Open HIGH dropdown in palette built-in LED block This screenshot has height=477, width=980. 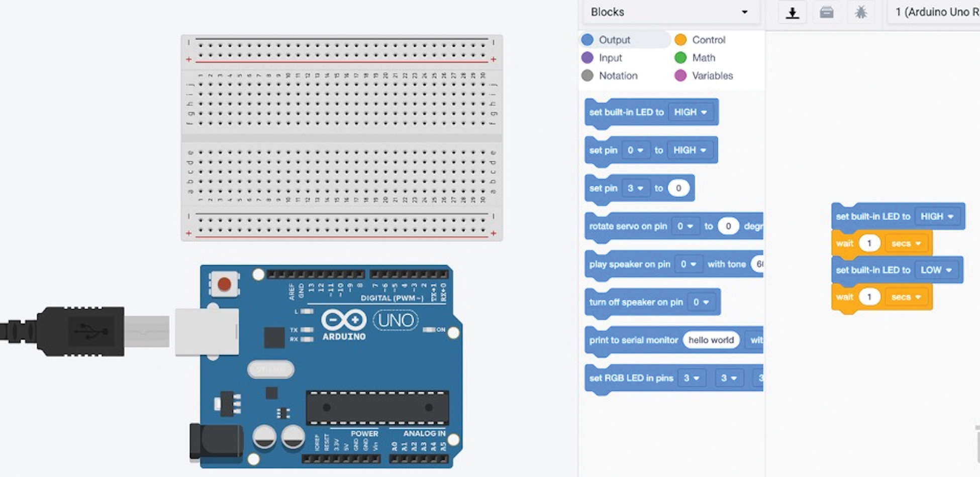[x=691, y=112]
